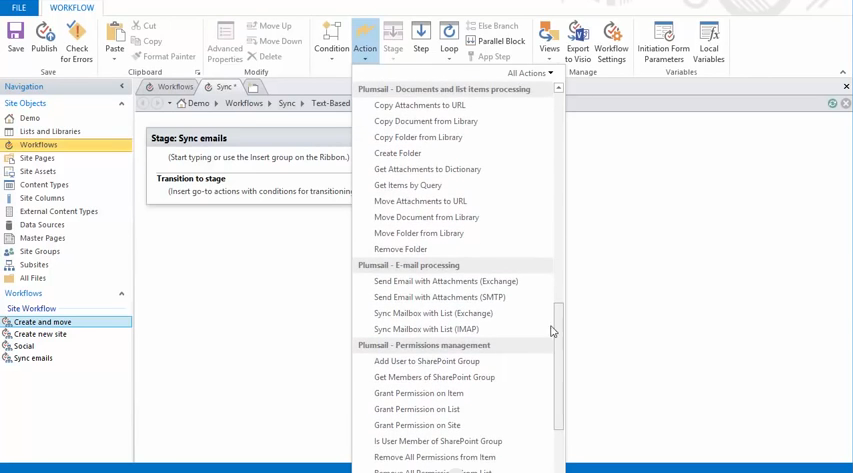
Task: Expand the Action button dropdown arrow
Action: (x=365, y=59)
